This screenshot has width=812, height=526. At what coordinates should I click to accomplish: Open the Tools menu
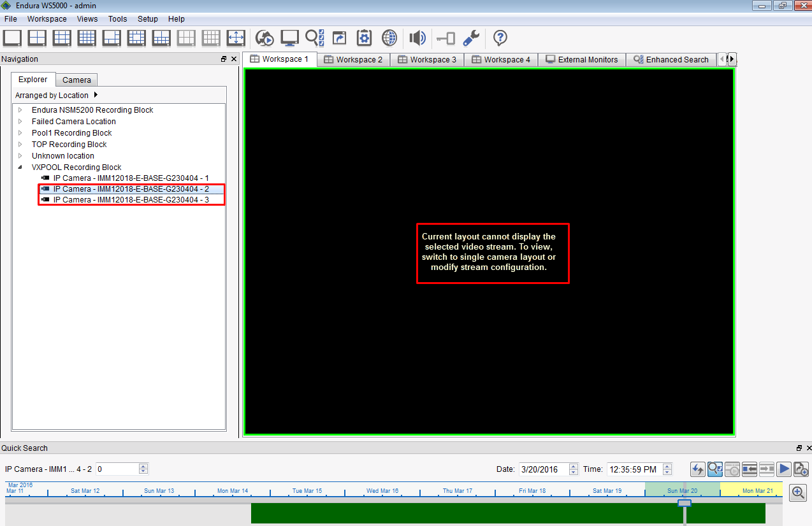pos(117,19)
